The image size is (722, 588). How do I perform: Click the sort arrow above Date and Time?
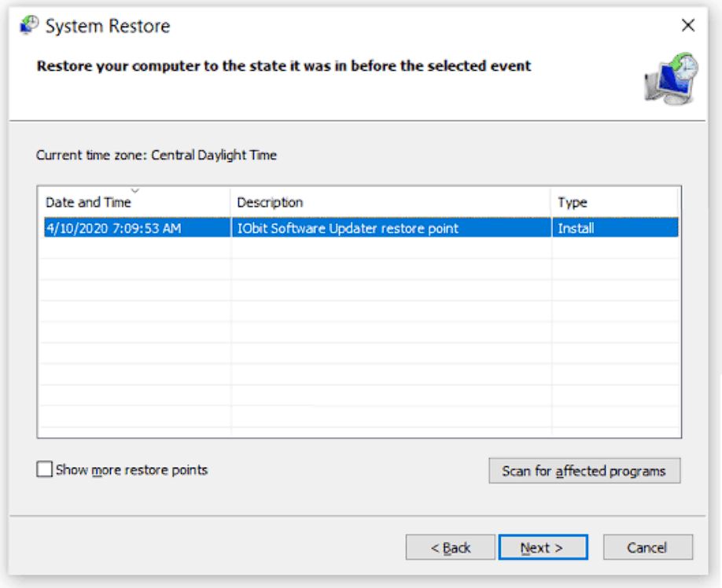coord(135,190)
